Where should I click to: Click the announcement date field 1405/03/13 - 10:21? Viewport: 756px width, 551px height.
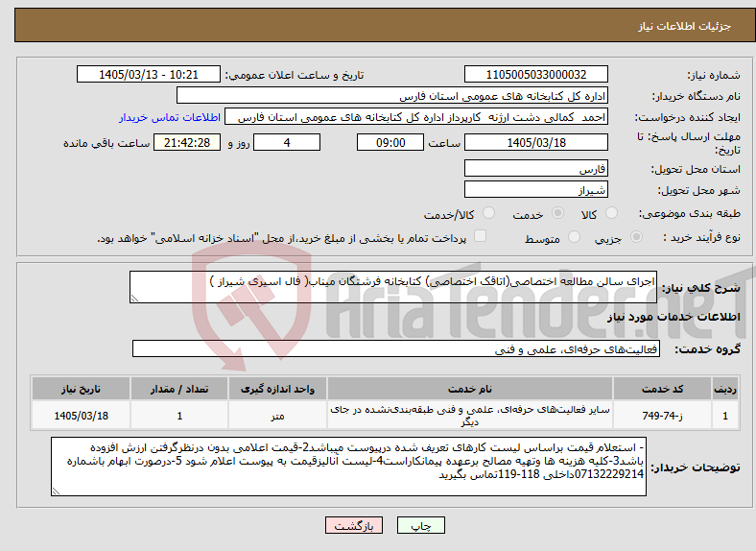(149, 74)
